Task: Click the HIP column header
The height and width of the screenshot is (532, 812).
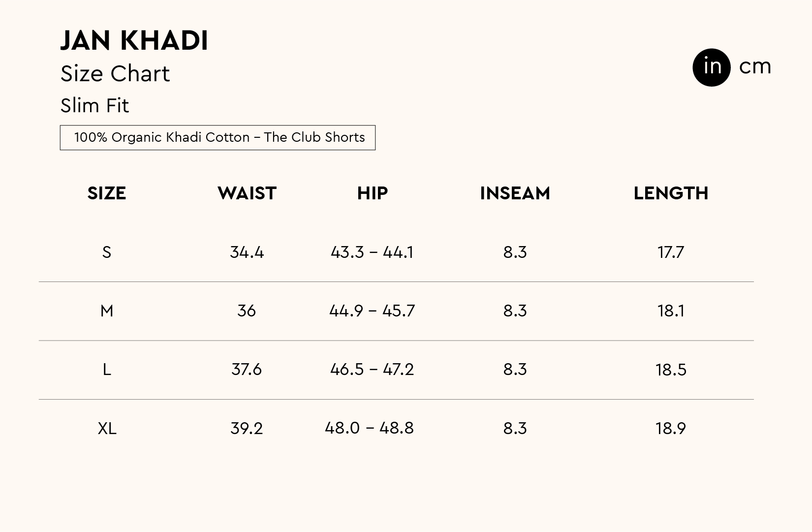Action: [373, 193]
